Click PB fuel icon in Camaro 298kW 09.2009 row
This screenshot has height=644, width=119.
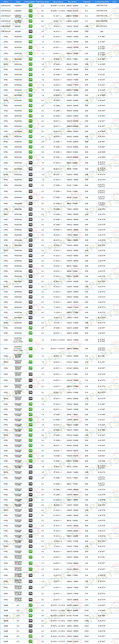pos(30,5)
